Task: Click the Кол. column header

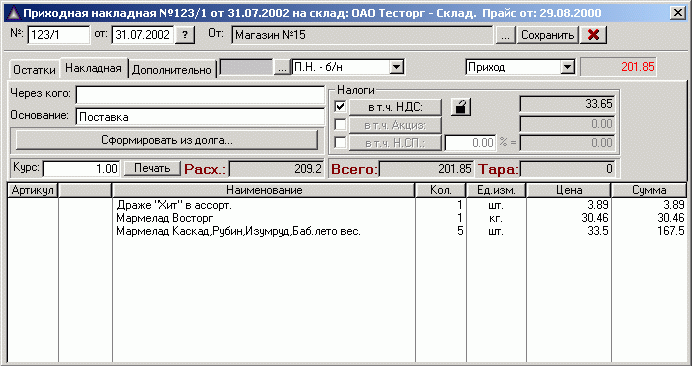Action: pyautogui.click(x=441, y=190)
